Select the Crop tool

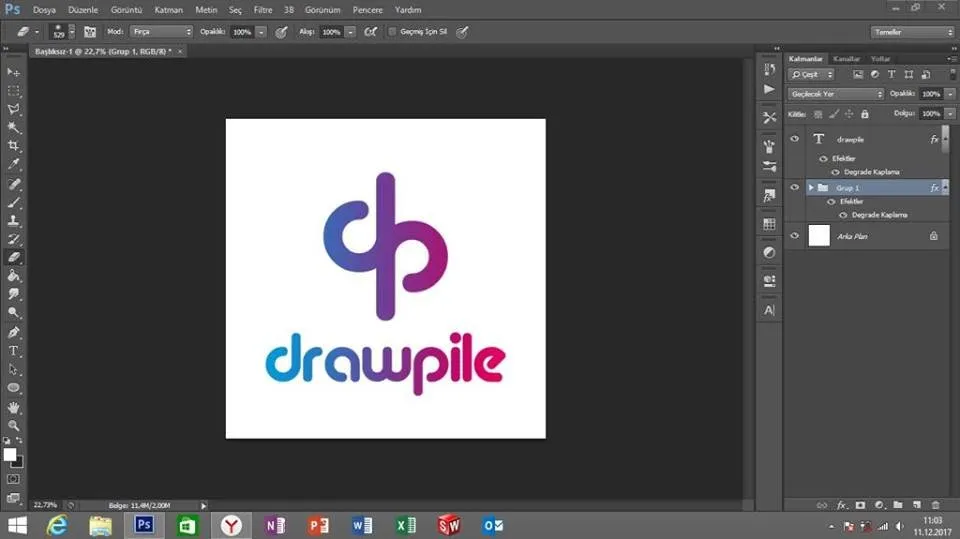[13, 146]
